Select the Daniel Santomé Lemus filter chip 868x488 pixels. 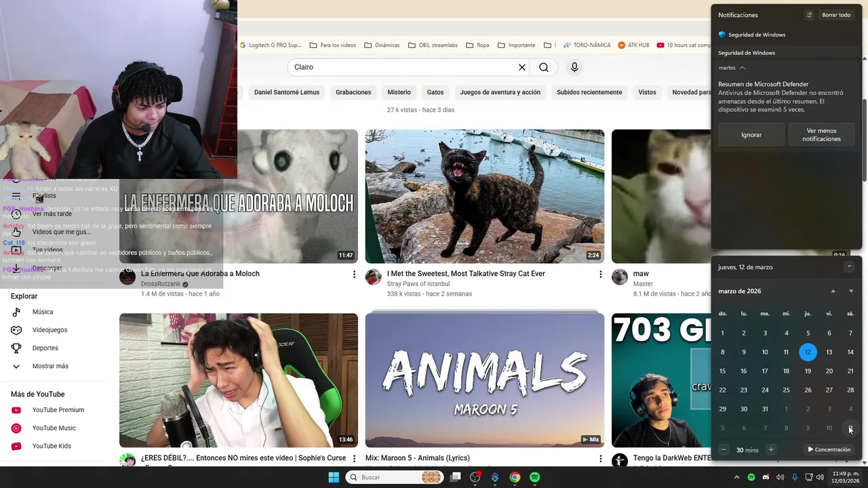pyautogui.click(x=286, y=92)
